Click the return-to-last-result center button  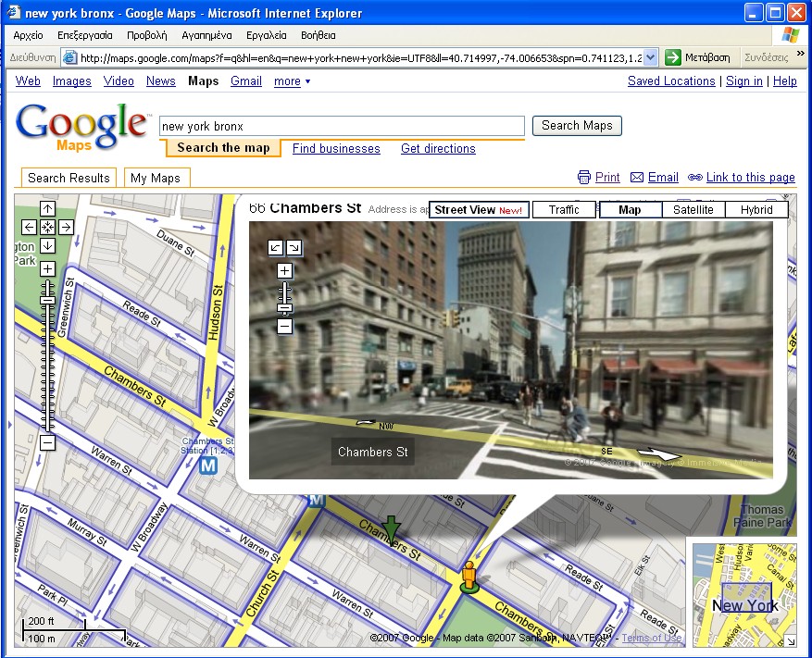click(x=47, y=227)
